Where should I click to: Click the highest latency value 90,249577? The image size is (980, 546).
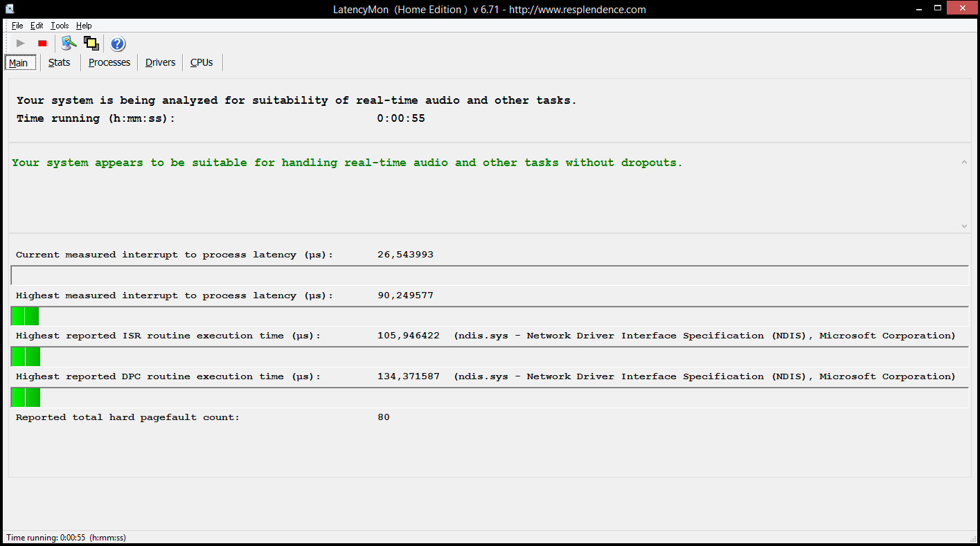click(405, 295)
